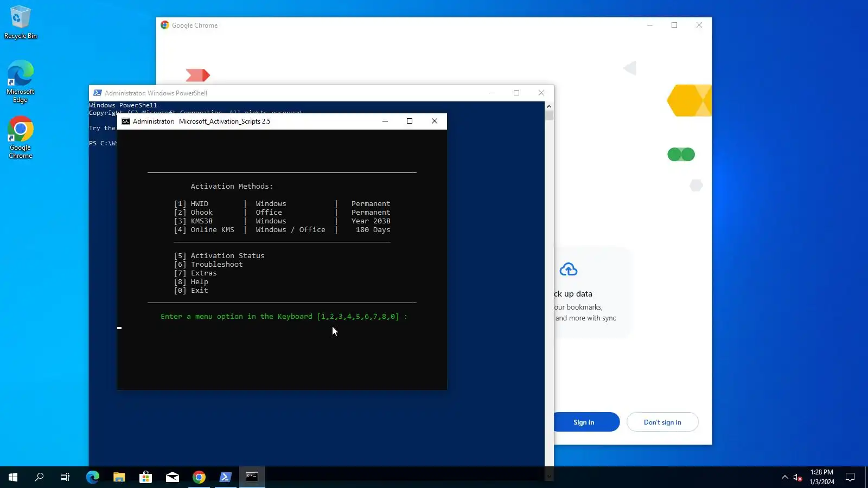Viewport: 868px width, 488px height.
Task: Minimize the Microsoft Activation Scripts window
Action: point(385,121)
